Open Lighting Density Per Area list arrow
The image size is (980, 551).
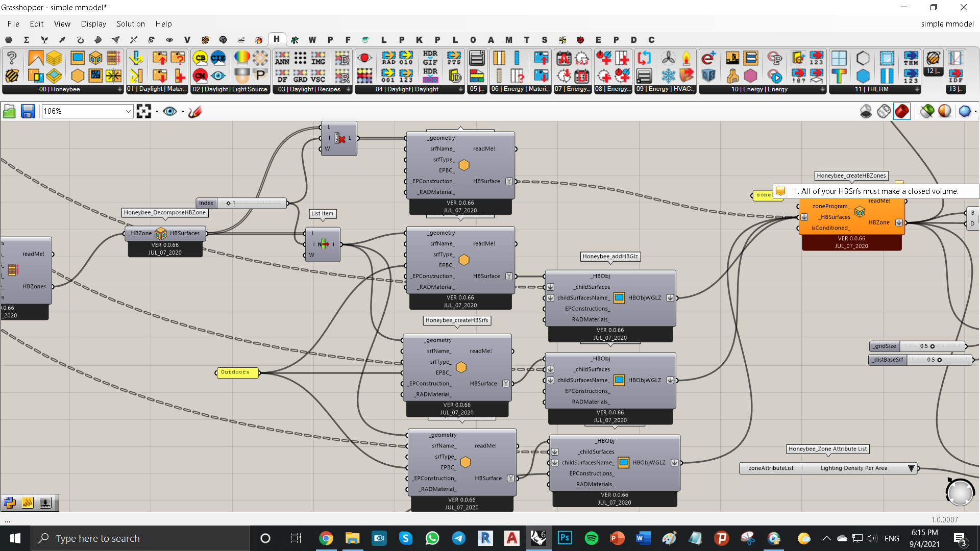[911, 468]
